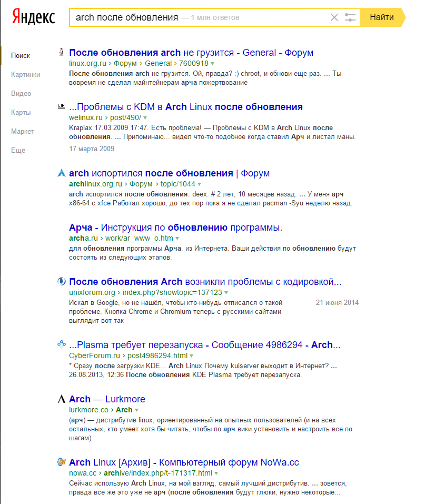Screen dimensions: 435x504
Task: Click 'archive/index.php/t-171317.html' breadcrumb link
Action: tap(158, 473)
